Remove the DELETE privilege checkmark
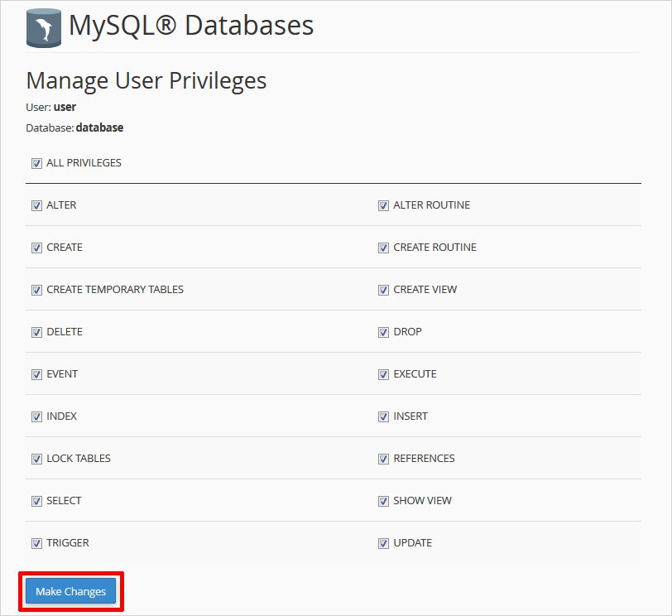 pyautogui.click(x=36, y=332)
